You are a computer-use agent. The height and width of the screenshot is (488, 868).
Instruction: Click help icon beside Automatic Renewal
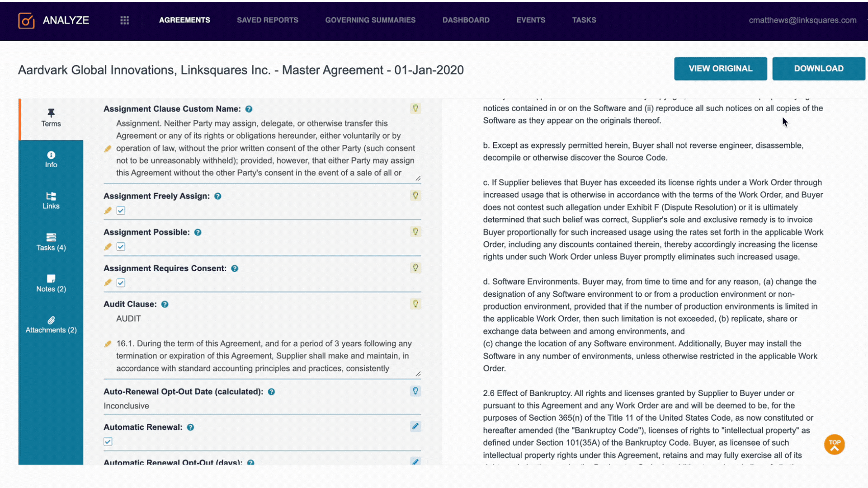click(191, 427)
